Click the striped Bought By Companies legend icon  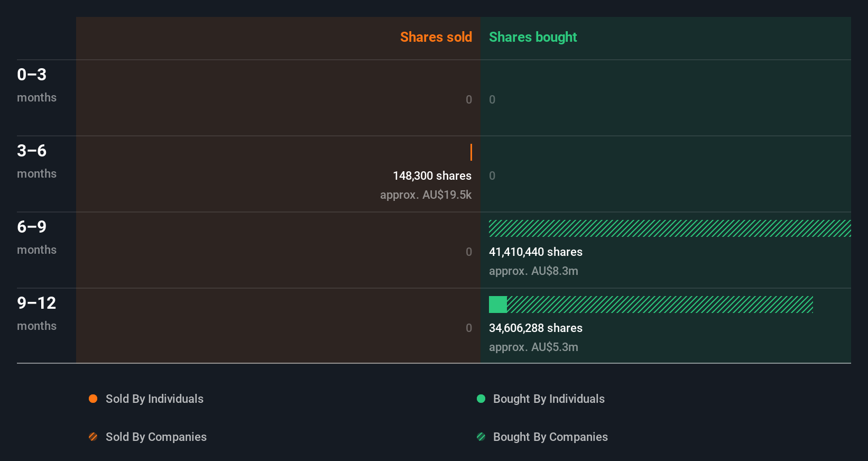(x=481, y=437)
